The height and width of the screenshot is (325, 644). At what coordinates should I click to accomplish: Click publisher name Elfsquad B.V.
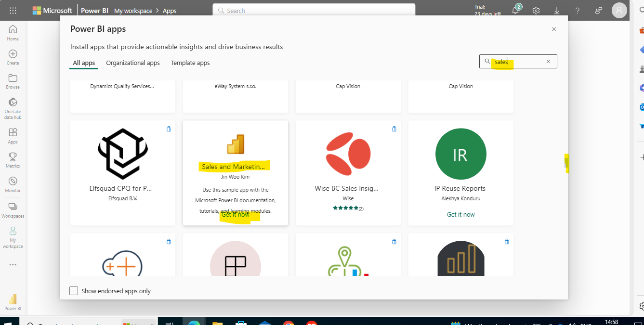pos(123,198)
